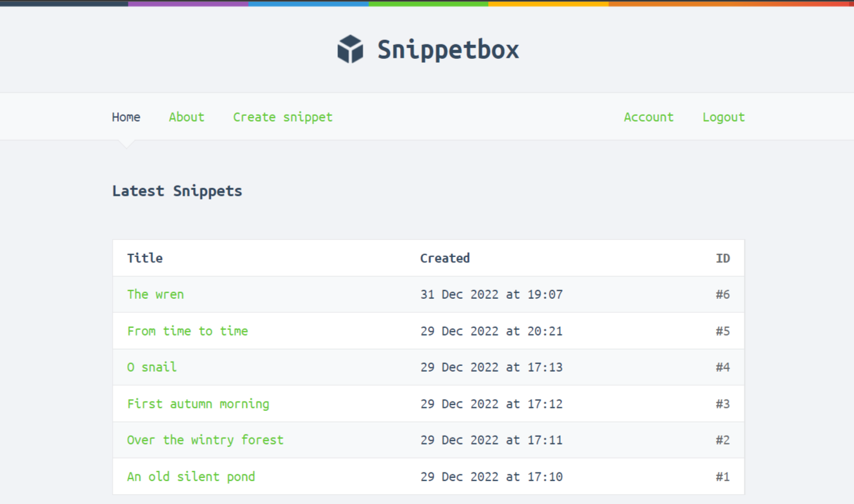Click the Latest Snippets heading
The height and width of the screenshot is (504, 854).
pyautogui.click(x=177, y=191)
